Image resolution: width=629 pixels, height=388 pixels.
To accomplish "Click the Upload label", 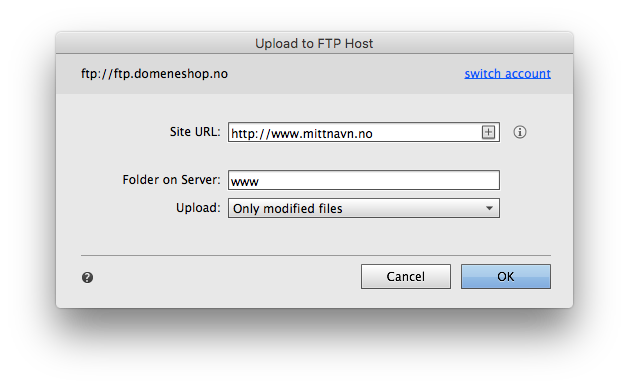I will point(198,208).
